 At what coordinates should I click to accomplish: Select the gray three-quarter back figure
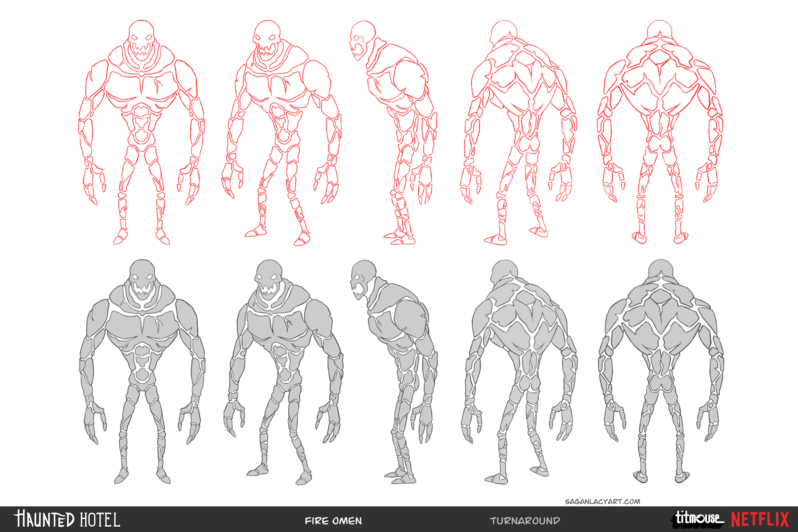(x=519, y=372)
